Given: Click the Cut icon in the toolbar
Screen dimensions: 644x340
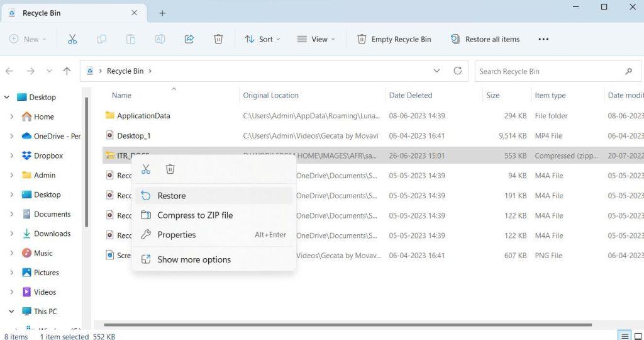Looking at the screenshot, I should click(x=72, y=39).
